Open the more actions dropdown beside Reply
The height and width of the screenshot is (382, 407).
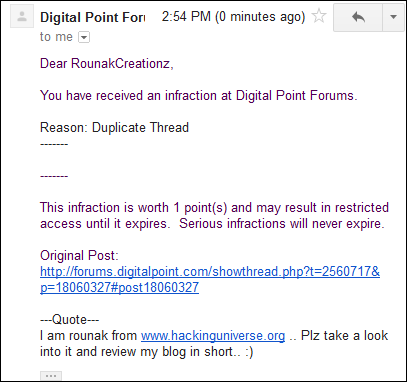coord(393,17)
